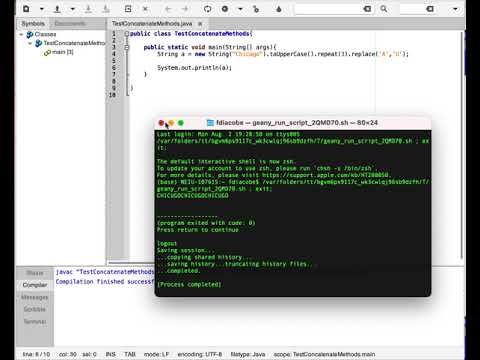Reload the current file from disk

[x=128, y=9]
